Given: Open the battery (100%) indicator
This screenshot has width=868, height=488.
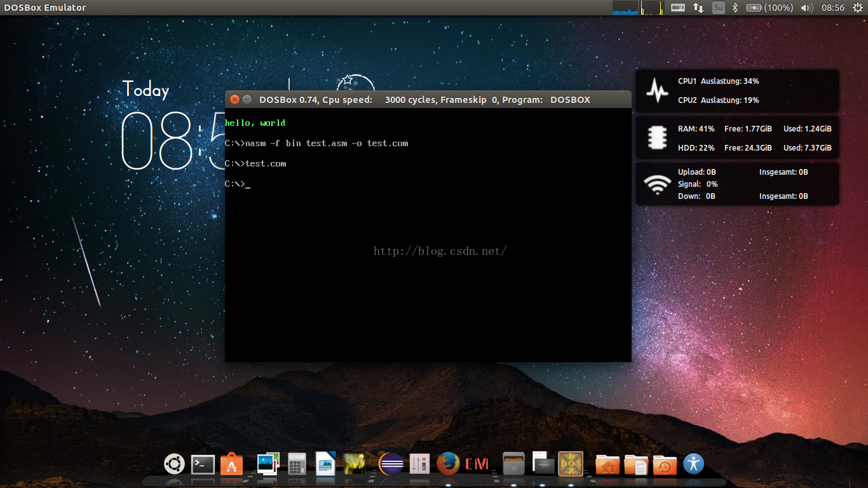Looking at the screenshot, I should pyautogui.click(x=770, y=8).
